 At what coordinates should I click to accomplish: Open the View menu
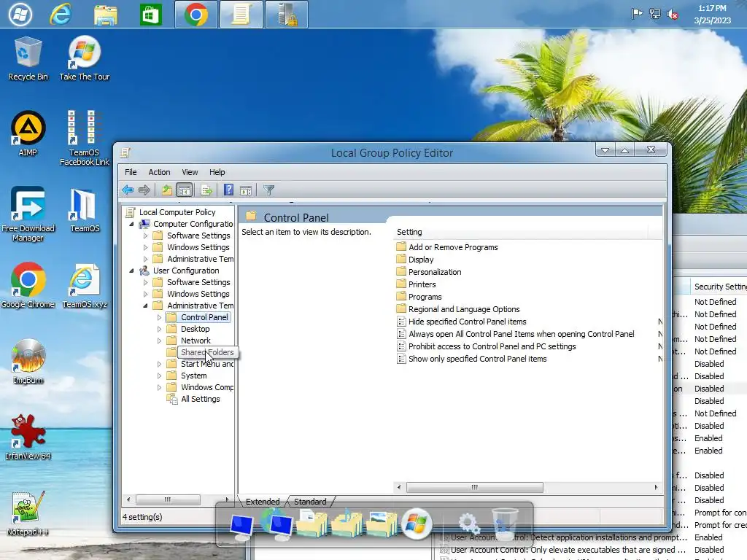pos(190,172)
